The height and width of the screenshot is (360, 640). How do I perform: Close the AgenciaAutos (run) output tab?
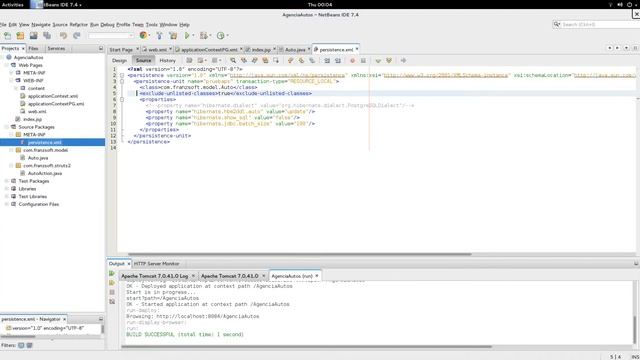tap(317, 276)
